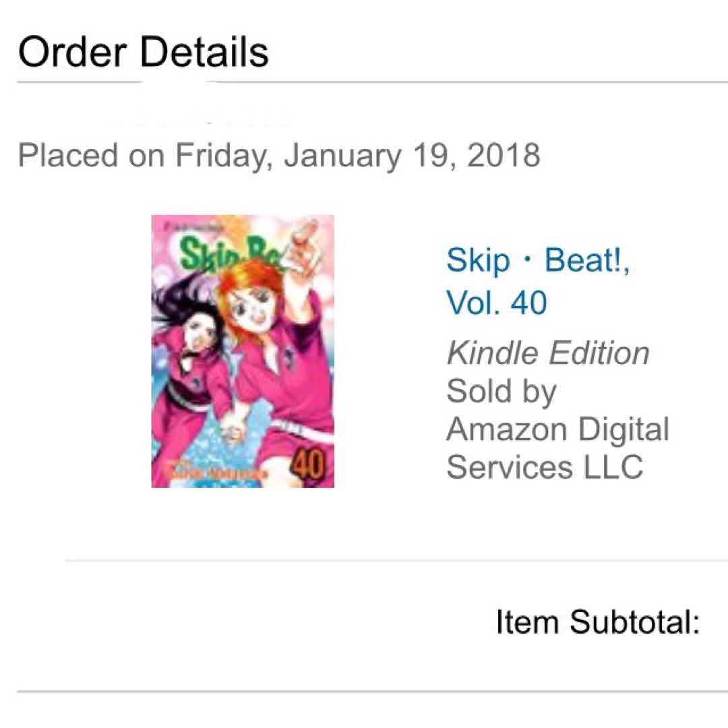Image resolution: width=728 pixels, height=728 pixels.
Task: Click the Item Subtotal label
Action: coord(597,622)
